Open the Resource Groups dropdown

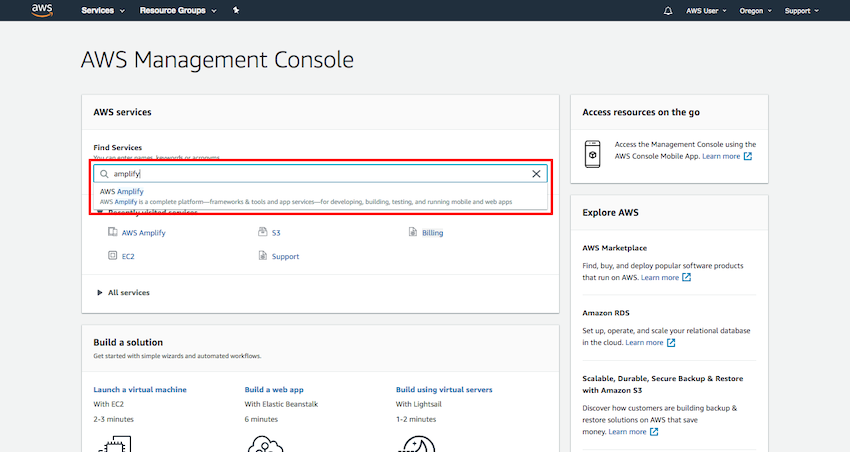click(178, 11)
